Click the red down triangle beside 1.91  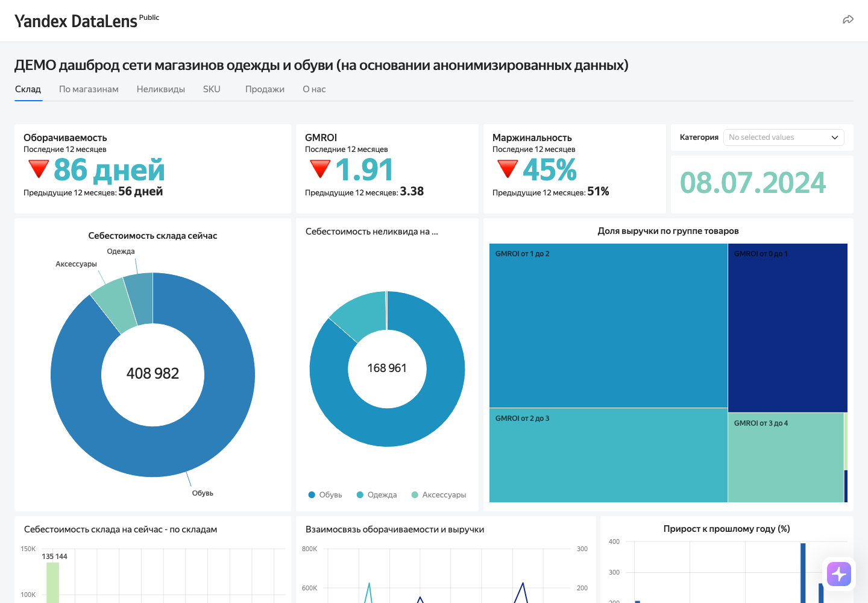click(x=320, y=169)
